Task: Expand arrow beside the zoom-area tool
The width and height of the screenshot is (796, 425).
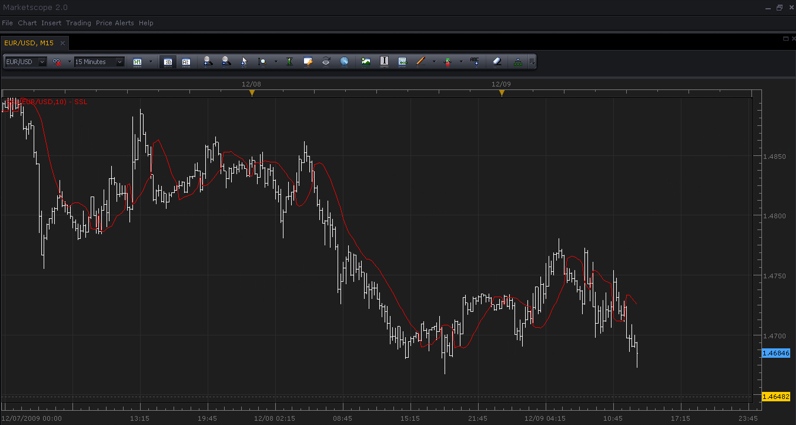Action: pyautogui.click(x=276, y=62)
